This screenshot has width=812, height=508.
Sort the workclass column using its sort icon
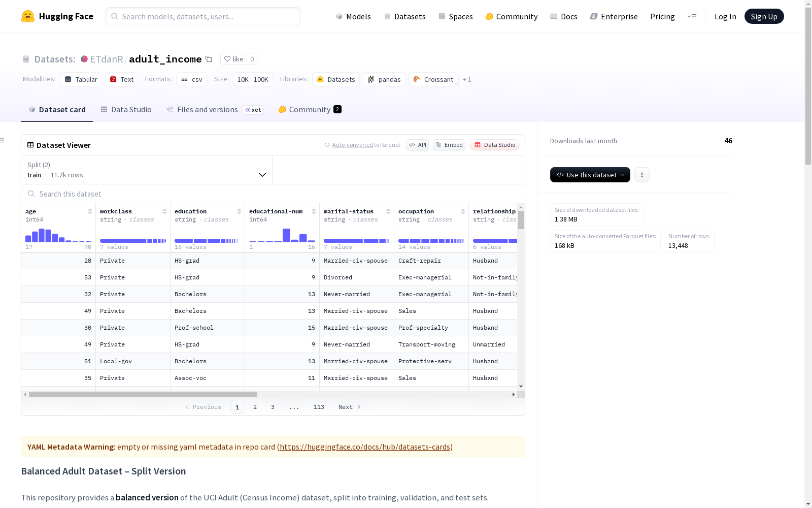[x=164, y=211]
